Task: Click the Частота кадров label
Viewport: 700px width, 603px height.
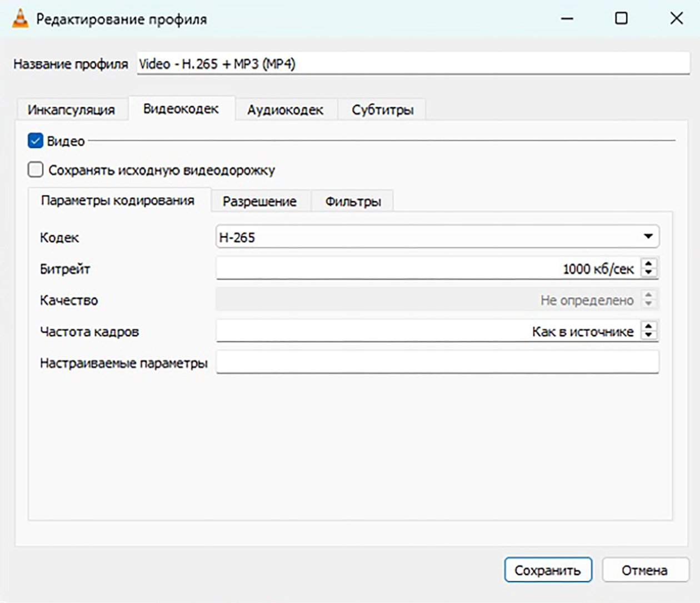Action: click(x=89, y=332)
